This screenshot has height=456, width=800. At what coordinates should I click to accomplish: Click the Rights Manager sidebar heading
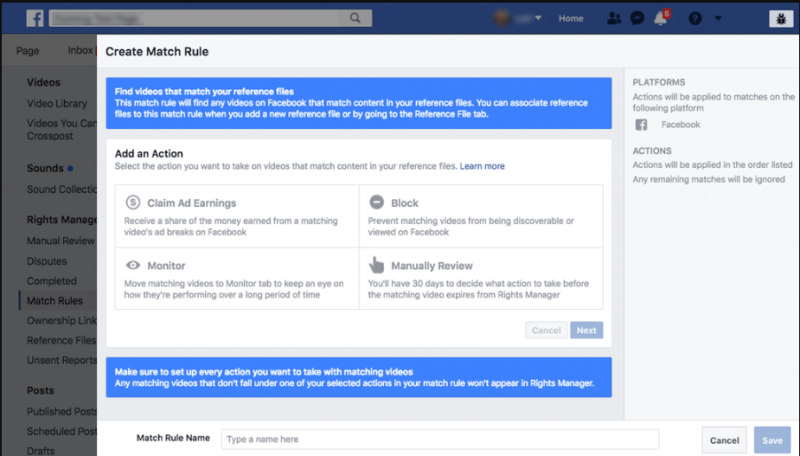[x=61, y=220]
